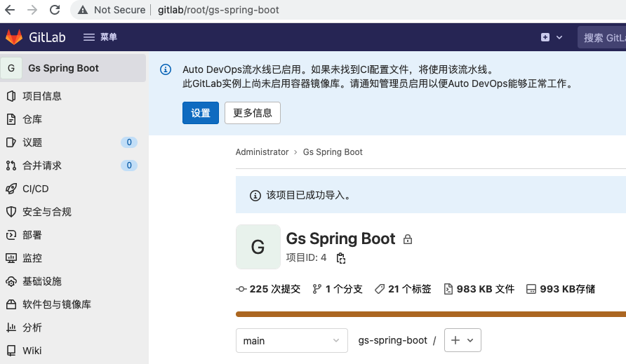Click the browser back arrow
Viewport: 626px width, 364px height.
point(10,10)
